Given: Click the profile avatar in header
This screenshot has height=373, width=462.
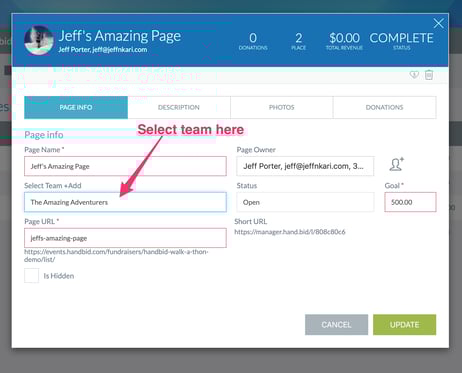Looking at the screenshot, I should coord(39,40).
